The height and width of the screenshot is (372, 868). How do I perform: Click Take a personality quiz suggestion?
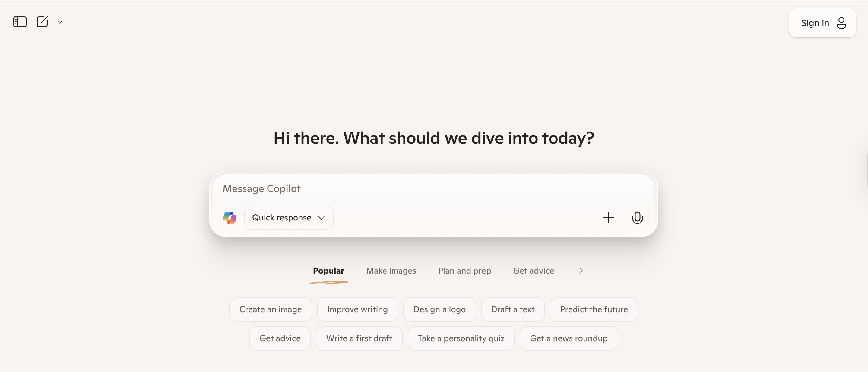click(461, 338)
